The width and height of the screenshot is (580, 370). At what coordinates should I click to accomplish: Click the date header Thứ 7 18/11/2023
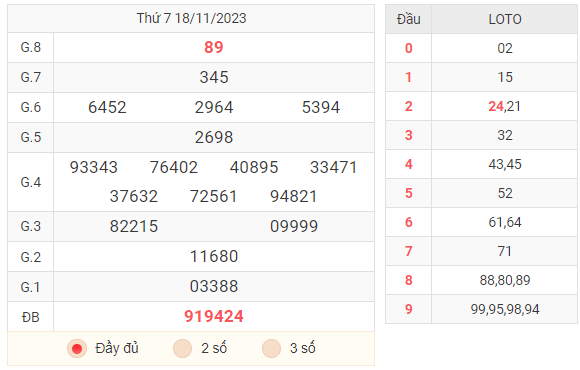(191, 18)
